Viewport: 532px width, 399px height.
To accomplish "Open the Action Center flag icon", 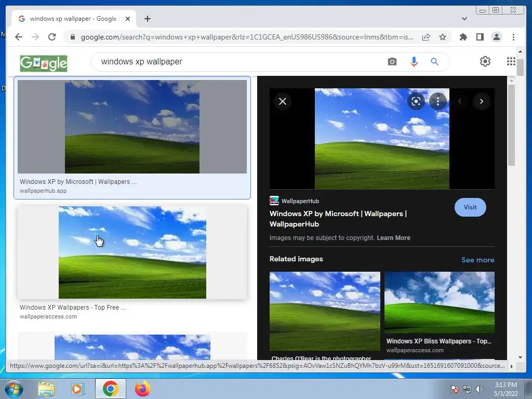I will [454, 389].
